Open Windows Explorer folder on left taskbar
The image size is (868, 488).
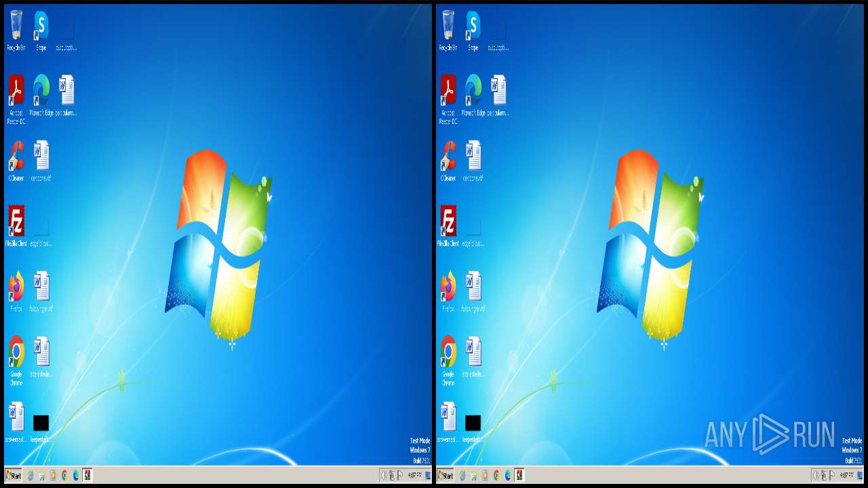(x=42, y=476)
